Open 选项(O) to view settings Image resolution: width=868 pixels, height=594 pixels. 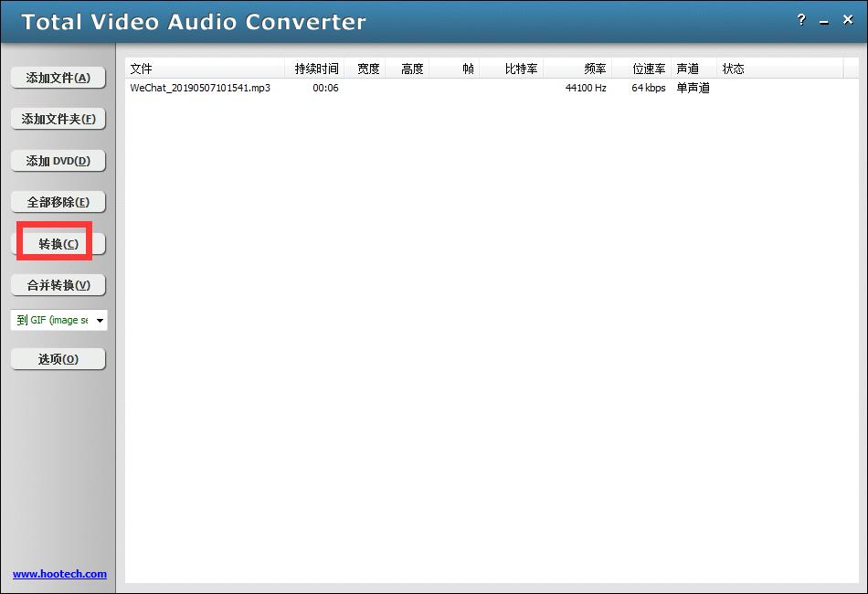point(58,357)
